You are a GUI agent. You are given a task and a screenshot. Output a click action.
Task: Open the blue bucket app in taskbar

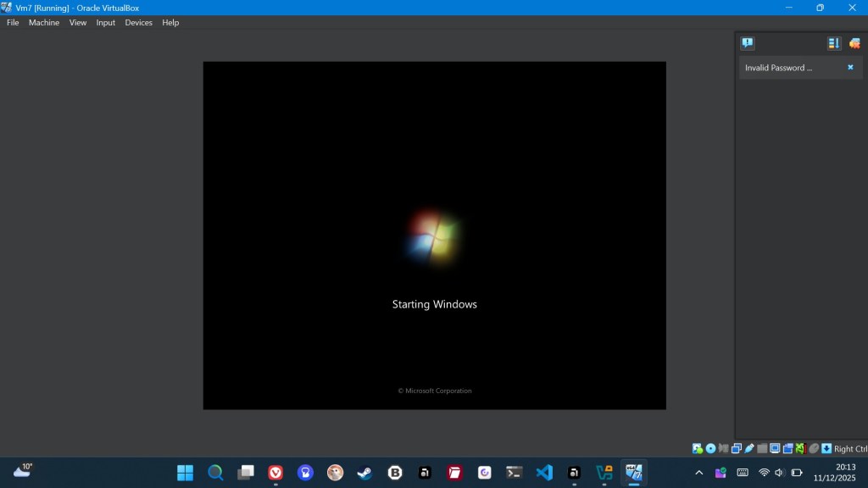(305, 473)
